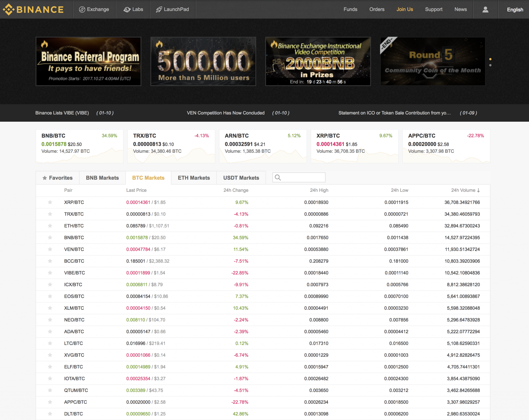Open the Labs menu item

(133, 10)
